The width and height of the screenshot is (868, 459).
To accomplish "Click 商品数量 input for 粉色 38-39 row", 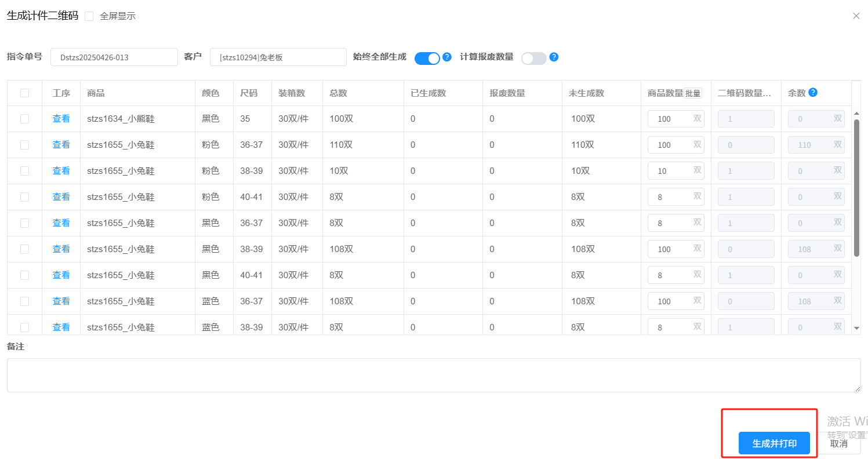I will click(670, 171).
